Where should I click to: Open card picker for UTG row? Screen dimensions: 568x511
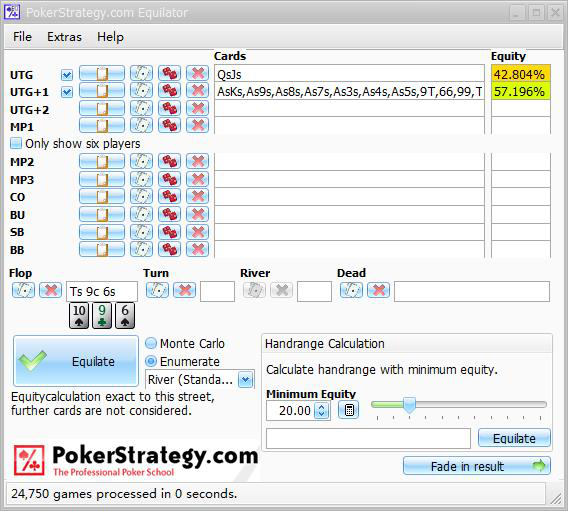142,74
